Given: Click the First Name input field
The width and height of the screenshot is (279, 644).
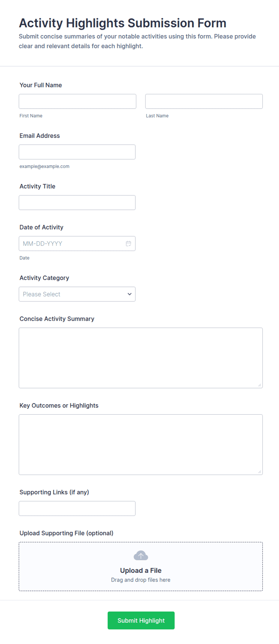Looking at the screenshot, I should coord(77,101).
